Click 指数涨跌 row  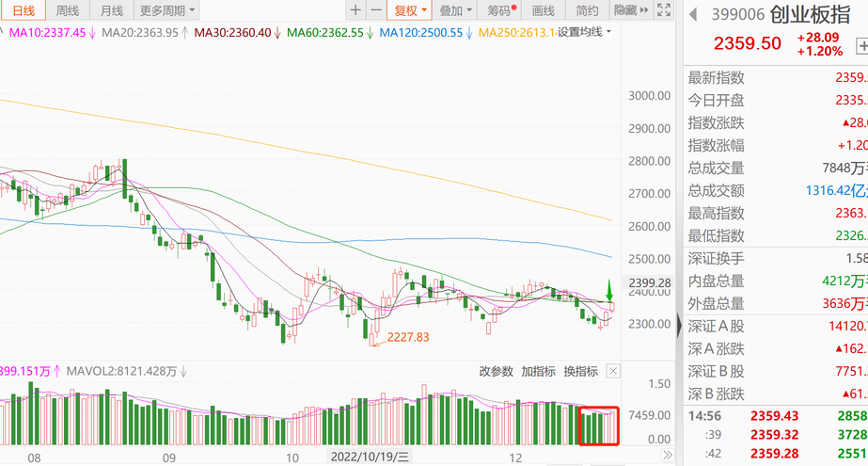pos(777,123)
